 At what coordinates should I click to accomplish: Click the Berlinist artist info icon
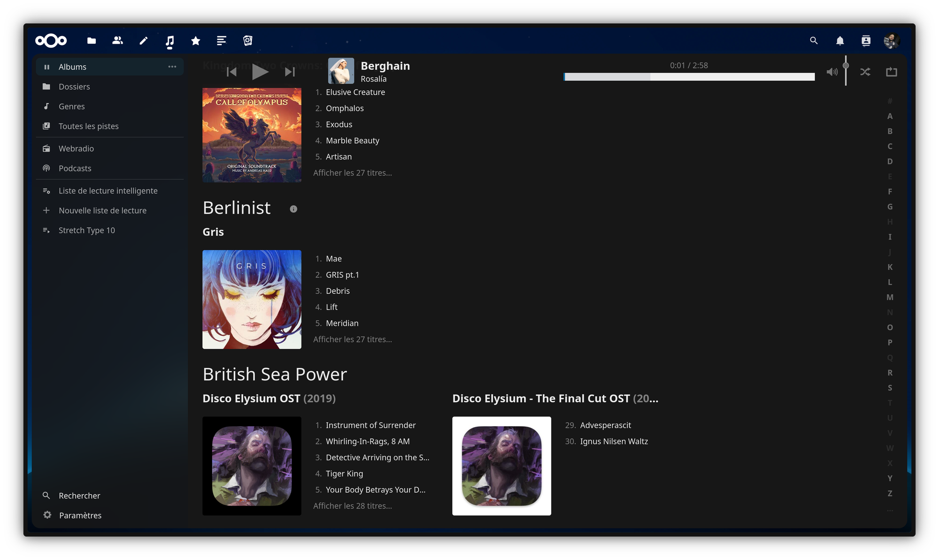click(293, 209)
